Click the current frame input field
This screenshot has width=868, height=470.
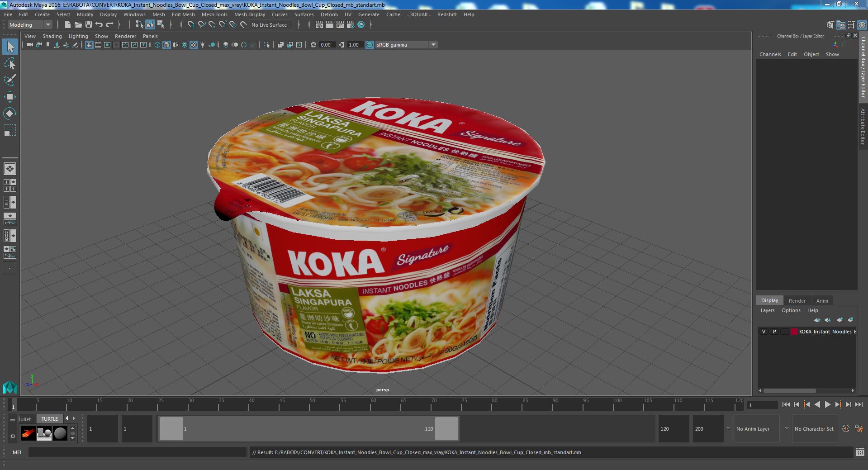click(762, 405)
